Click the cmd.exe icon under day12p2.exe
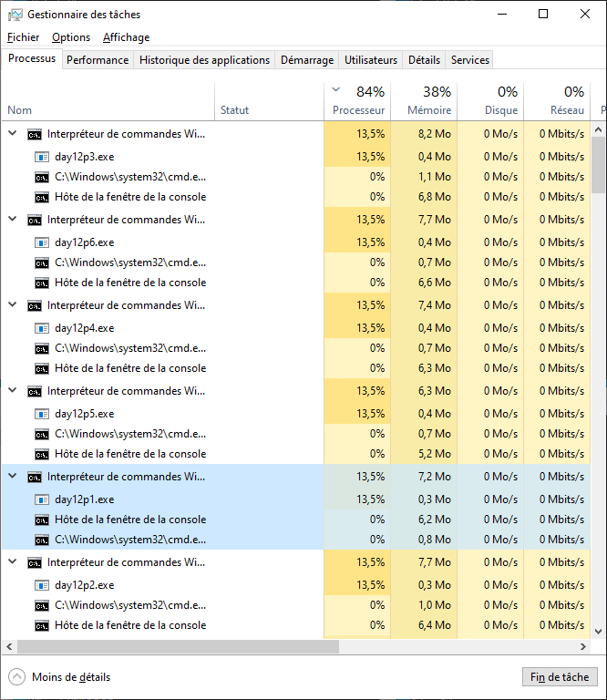The height and width of the screenshot is (700, 607). 42,605
